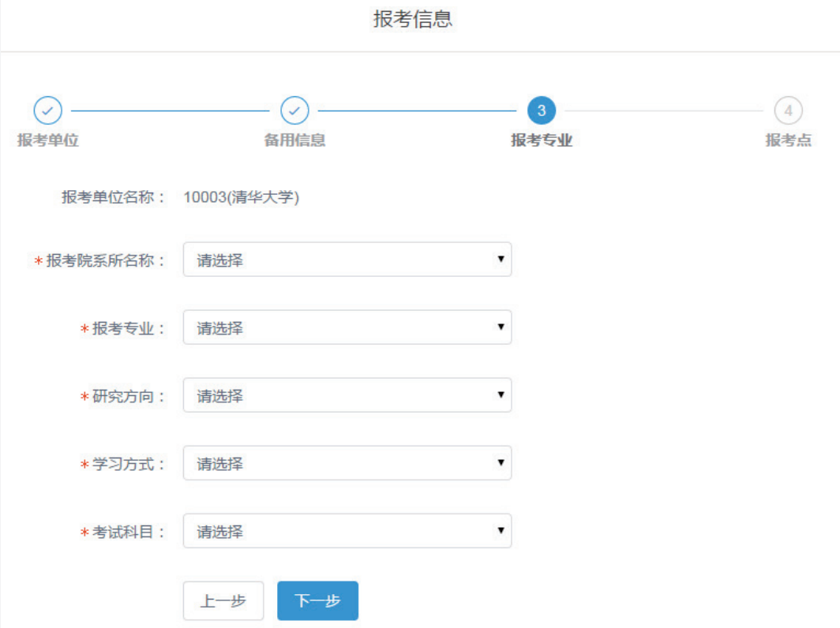The width and height of the screenshot is (840, 628).
Task: Click the 10003(清华大学) unit name text
Action: 241,197
